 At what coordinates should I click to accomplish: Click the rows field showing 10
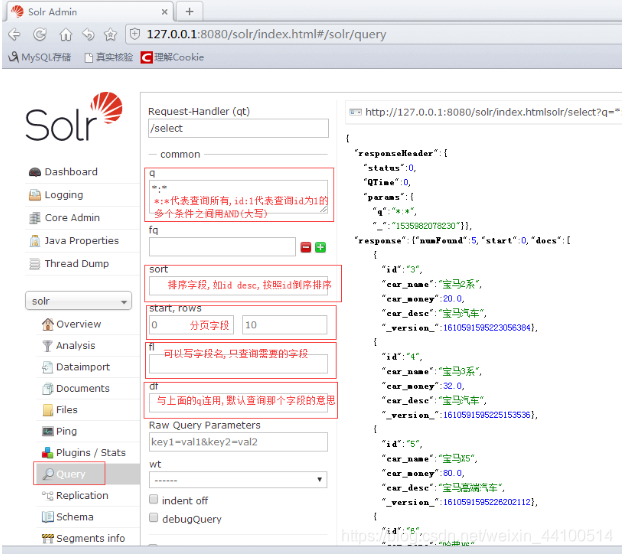point(285,325)
